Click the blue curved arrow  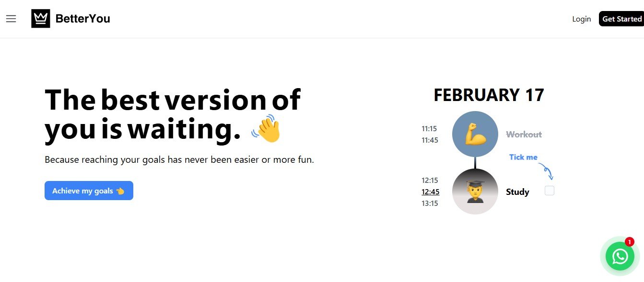click(x=546, y=171)
